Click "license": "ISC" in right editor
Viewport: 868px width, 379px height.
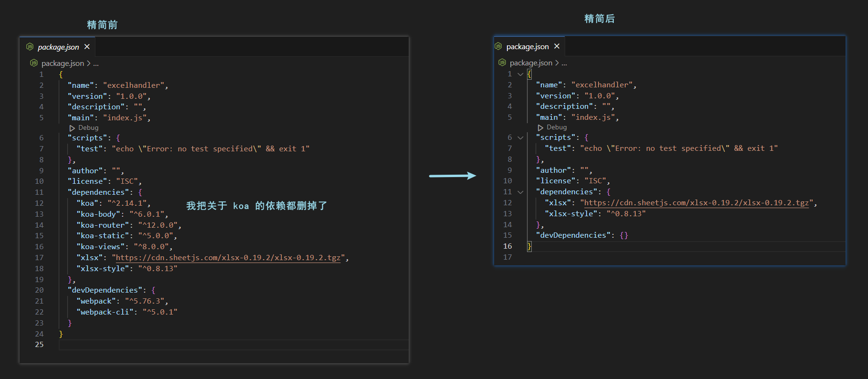[x=573, y=181]
